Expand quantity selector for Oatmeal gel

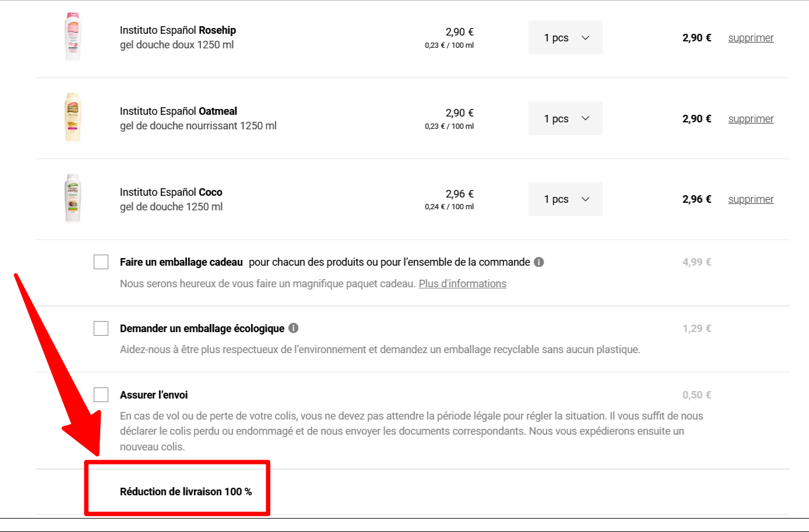565,118
